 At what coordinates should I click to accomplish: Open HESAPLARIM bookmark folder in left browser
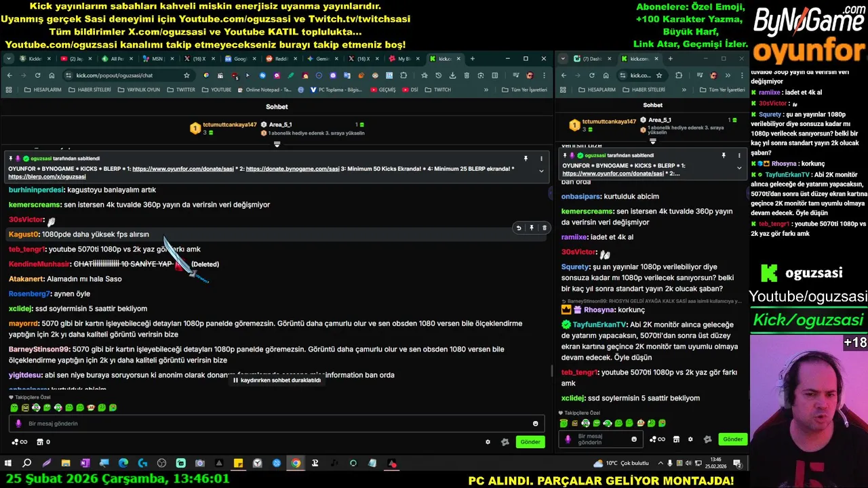pyautogui.click(x=43, y=89)
